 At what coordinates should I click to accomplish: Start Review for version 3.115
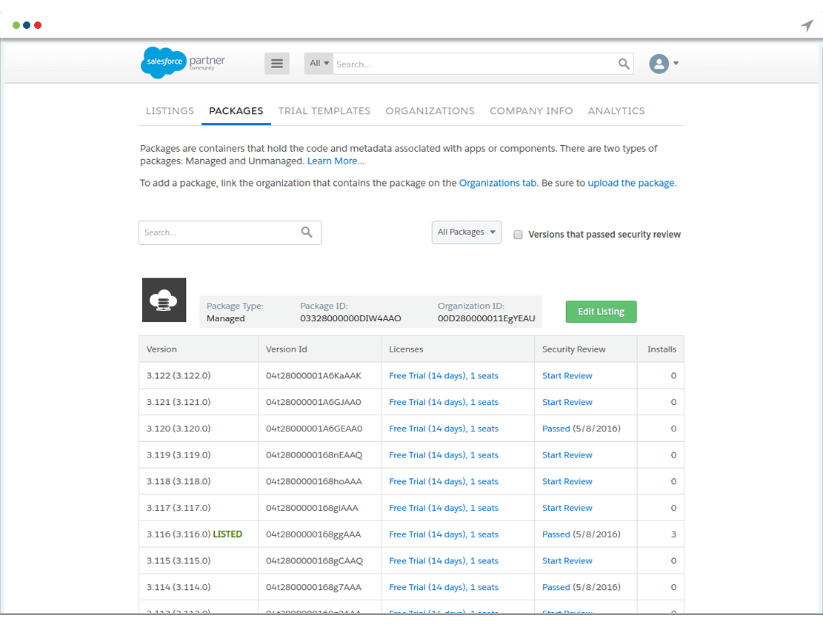pos(567,560)
